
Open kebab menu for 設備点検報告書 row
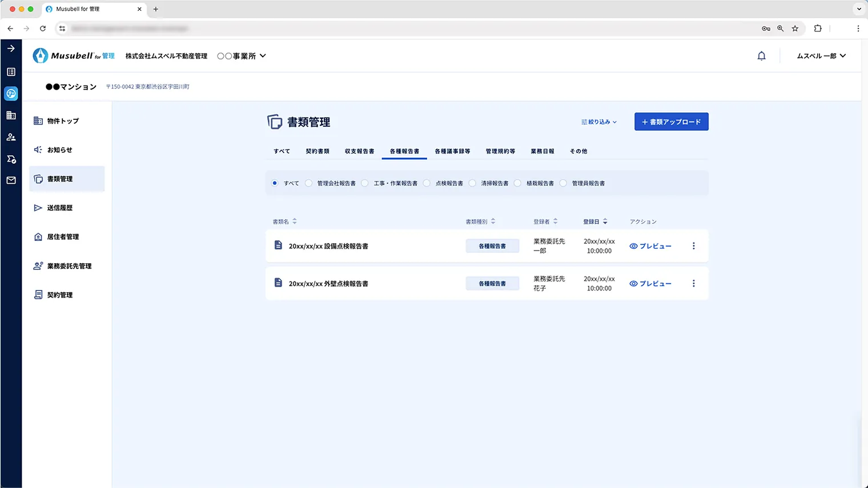click(x=693, y=245)
